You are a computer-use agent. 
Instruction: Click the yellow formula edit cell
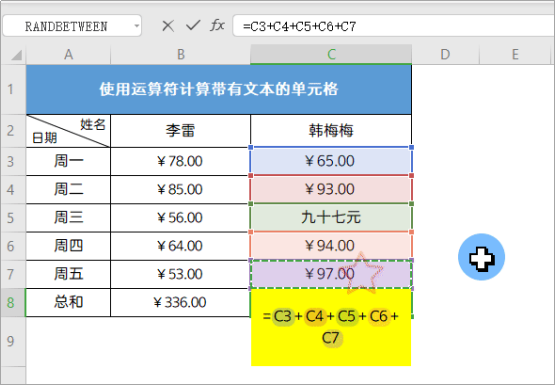[x=331, y=327]
